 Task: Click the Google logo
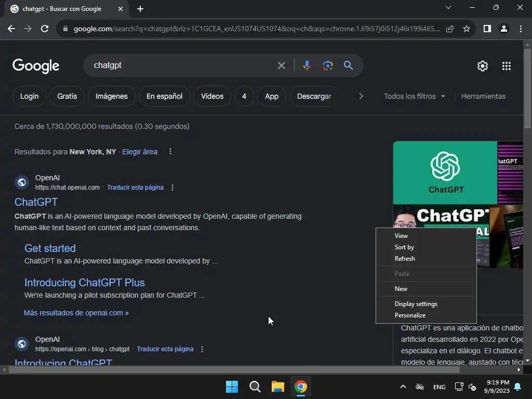[x=36, y=66]
